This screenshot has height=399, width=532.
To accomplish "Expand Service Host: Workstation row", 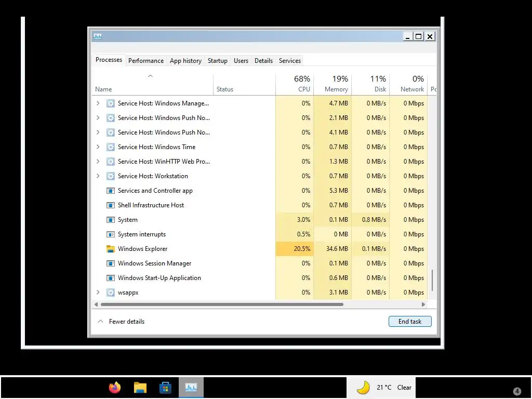I will tap(98, 176).
